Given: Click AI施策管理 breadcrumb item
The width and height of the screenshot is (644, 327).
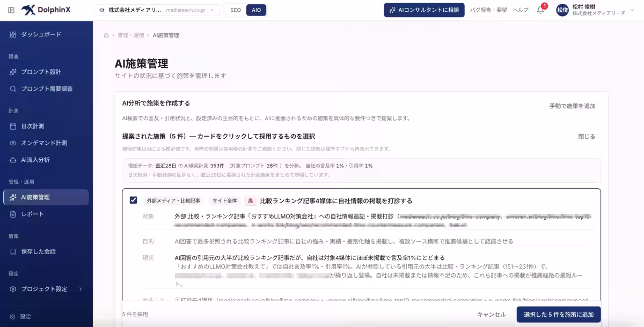Looking at the screenshot, I should tap(166, 35).
